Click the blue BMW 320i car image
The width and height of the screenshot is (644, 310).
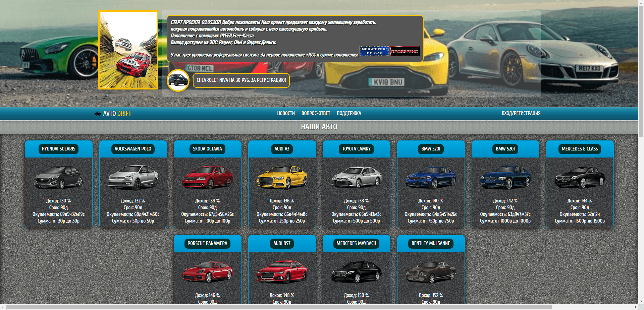431,177
